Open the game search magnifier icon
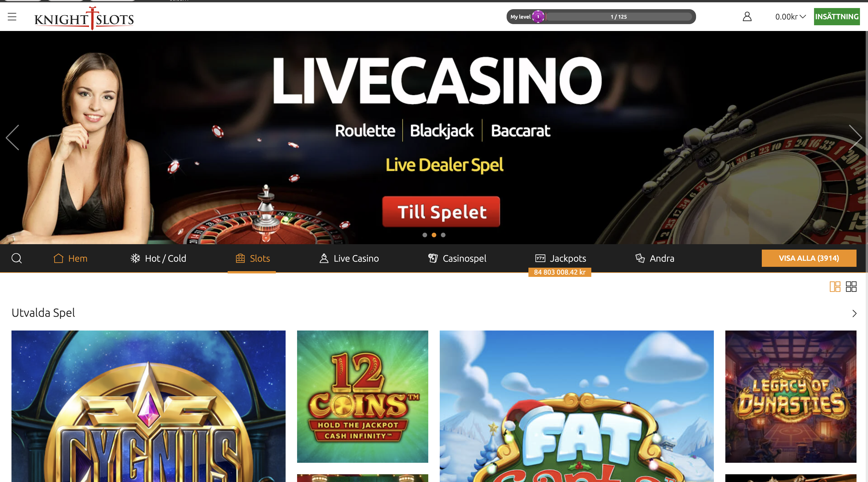Viewport: 868px width, 482px height. point(17,258)
